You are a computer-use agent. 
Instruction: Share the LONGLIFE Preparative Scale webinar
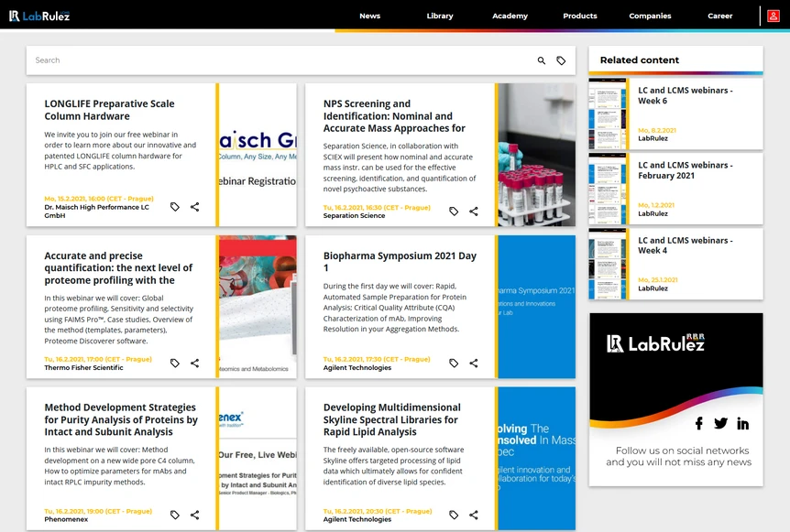195,207
